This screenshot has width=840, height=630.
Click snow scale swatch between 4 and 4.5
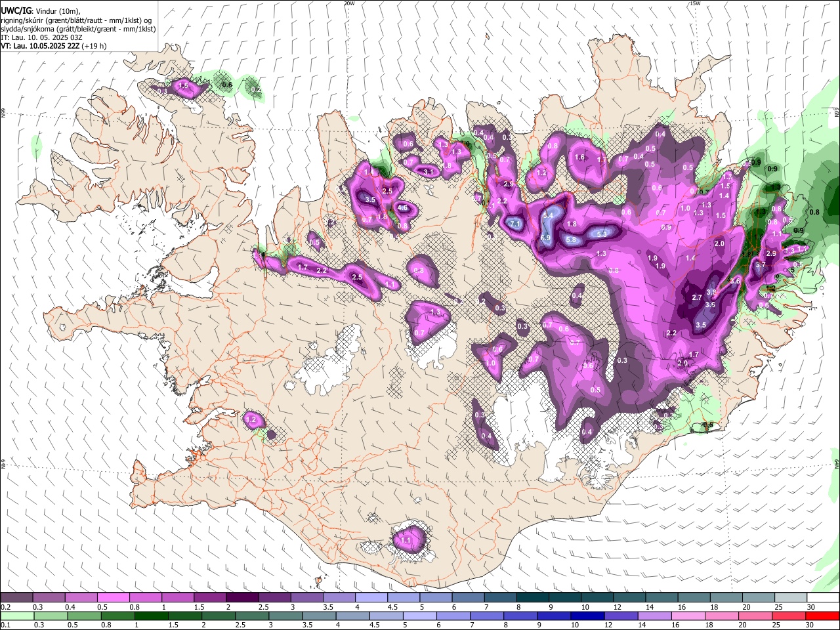(370, 598)
